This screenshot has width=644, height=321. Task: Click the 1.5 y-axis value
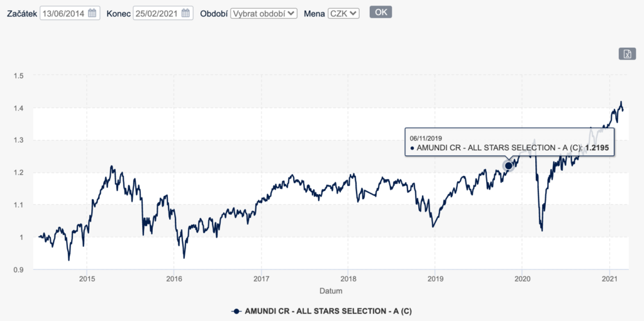click(x=19, y=75)
